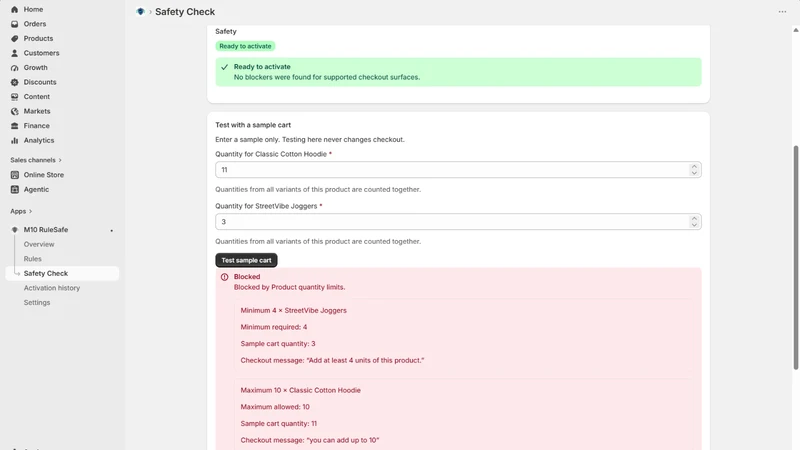Decrease Classic Cotton Hoodie quantity stepper
The image size is (800, 450).
[x=694, y=173]
